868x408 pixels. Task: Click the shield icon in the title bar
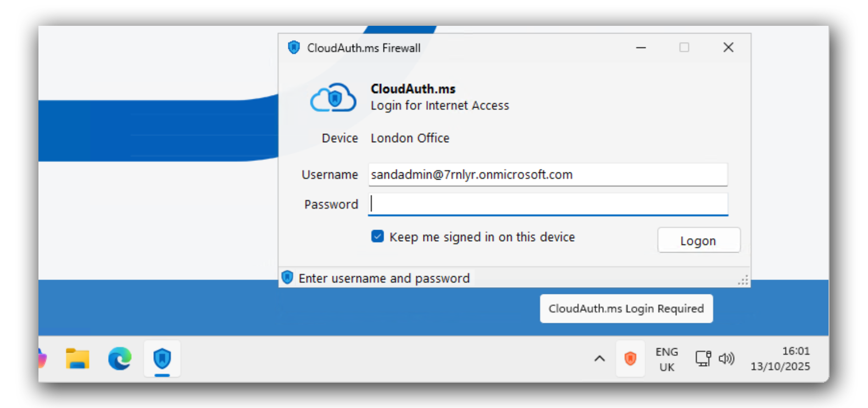pyautogui.click(x=294, y=48)
